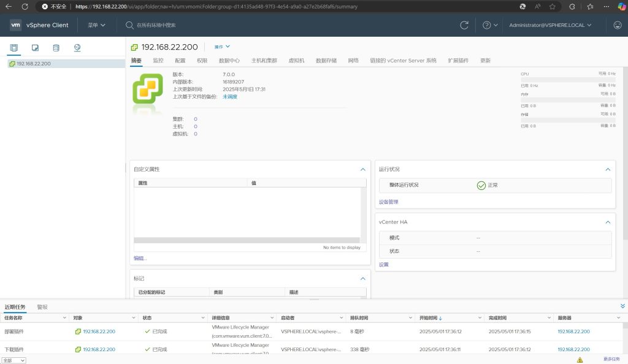Click the global refresh icon in header
Image resolution: width=628 pixels, height=364 pixels.
point(464,25)
